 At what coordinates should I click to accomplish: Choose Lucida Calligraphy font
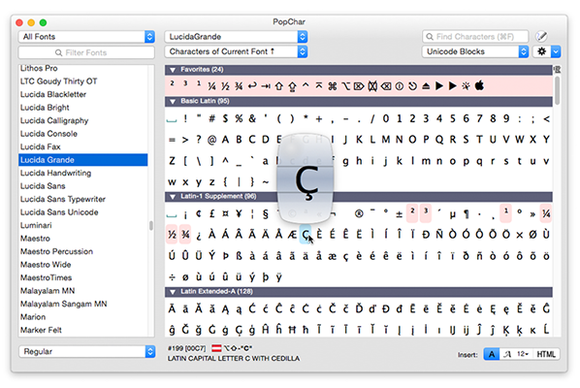[x=83, y=121]
